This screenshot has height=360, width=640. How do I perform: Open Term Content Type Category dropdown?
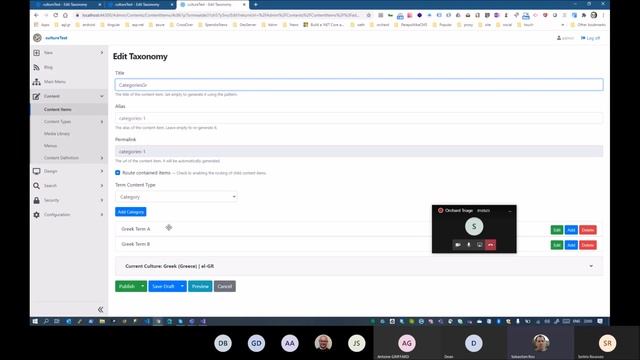click(x=176, y=197)
